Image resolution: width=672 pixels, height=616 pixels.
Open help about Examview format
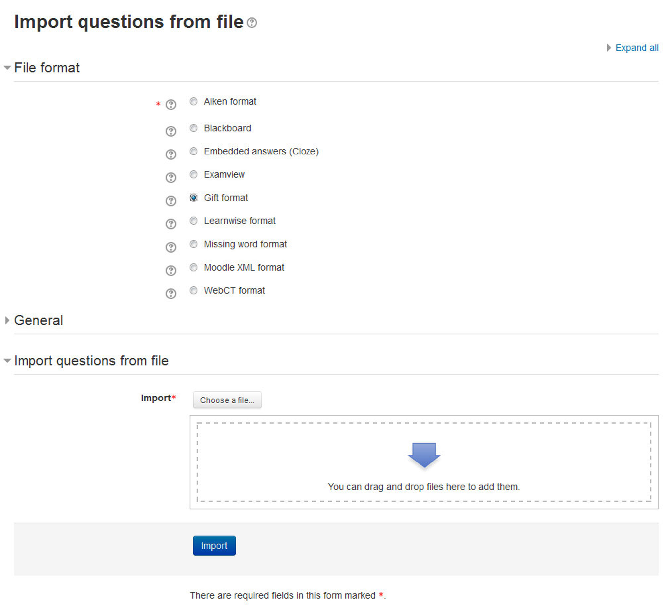[171, 177]
